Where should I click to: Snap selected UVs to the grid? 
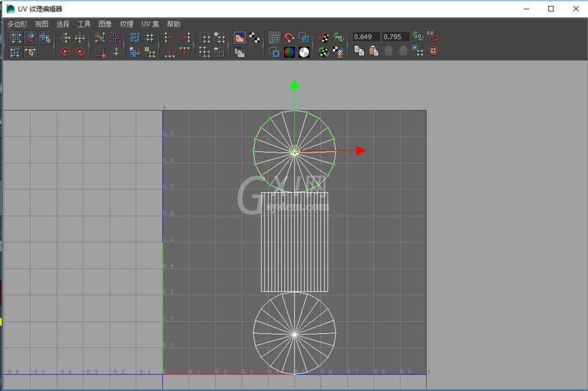[149, 38]
